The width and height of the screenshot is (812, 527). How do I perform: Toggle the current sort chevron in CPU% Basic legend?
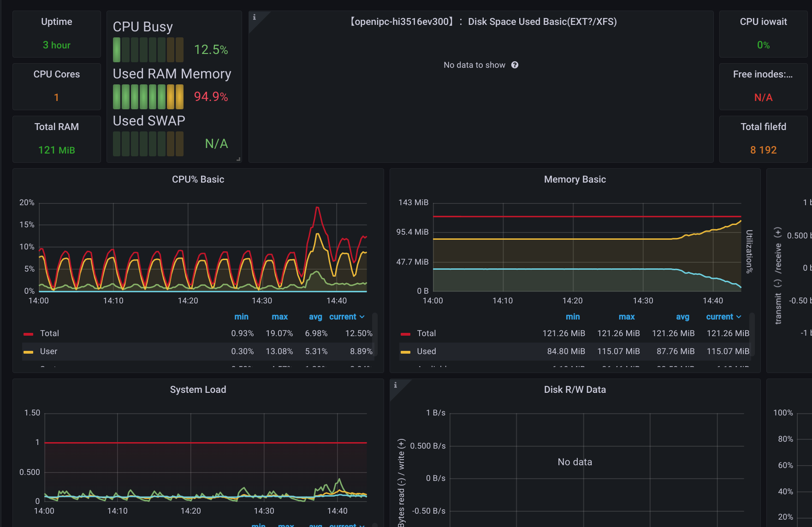pos(362,317)
